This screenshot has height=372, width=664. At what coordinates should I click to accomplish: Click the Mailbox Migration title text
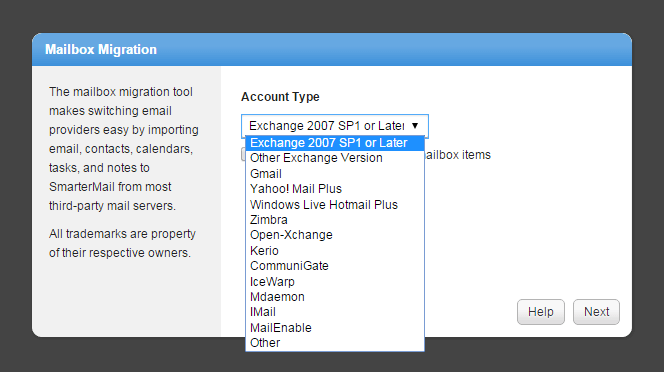[x=101, y=50]
